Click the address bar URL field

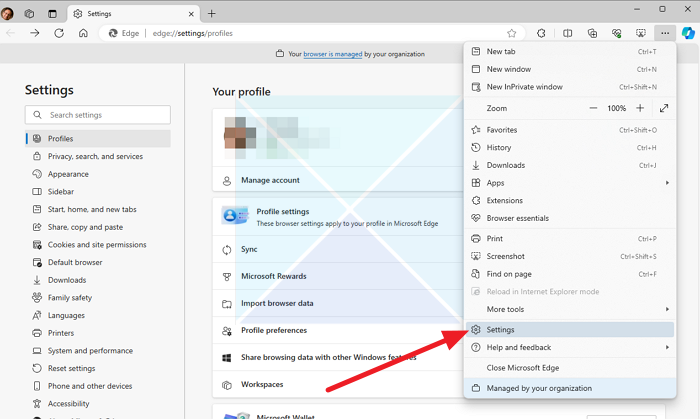(312, 33)
